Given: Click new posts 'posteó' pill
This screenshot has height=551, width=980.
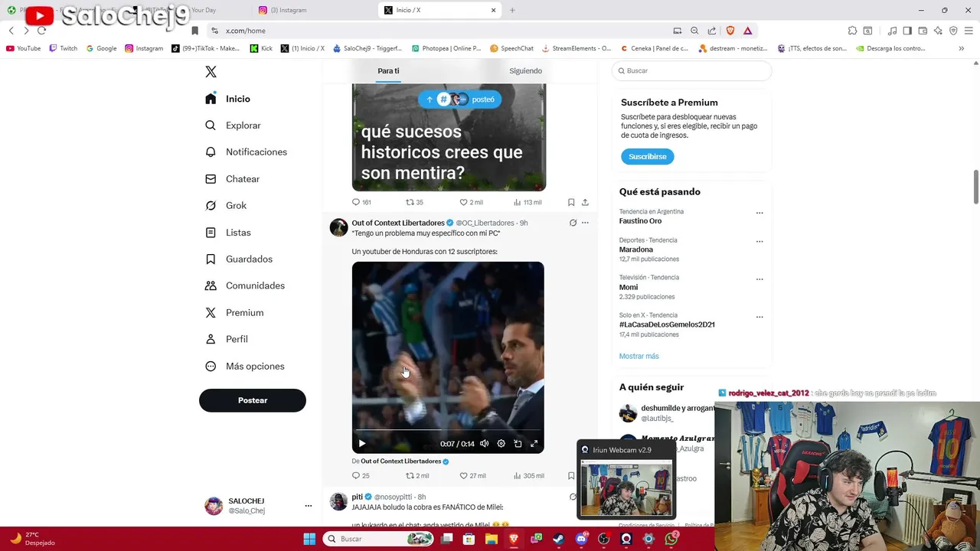Looking at the screenshot, I should [x=459, y=99].
